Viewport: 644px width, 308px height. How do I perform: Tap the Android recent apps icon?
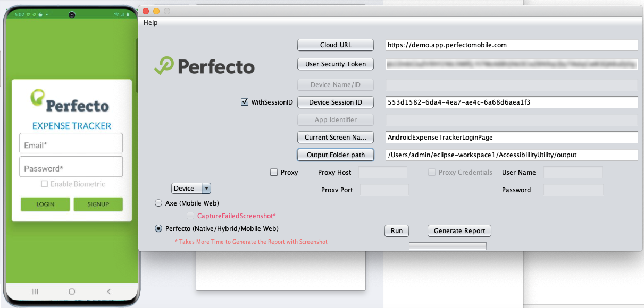click(x=35, y=292)
